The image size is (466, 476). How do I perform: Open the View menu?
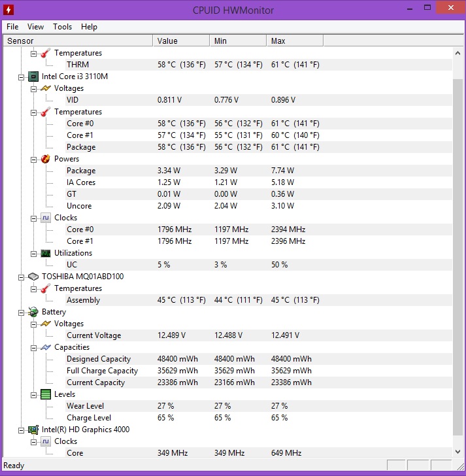35,27
